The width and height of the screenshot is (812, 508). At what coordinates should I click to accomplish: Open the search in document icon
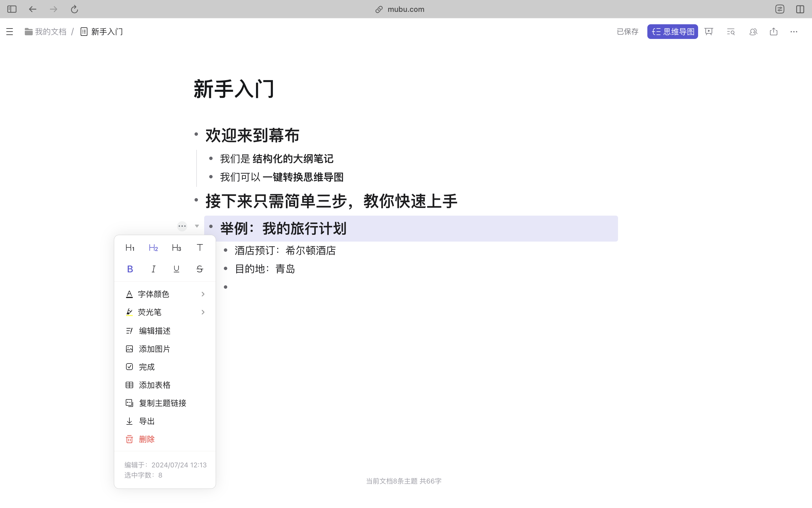(731, 32)
